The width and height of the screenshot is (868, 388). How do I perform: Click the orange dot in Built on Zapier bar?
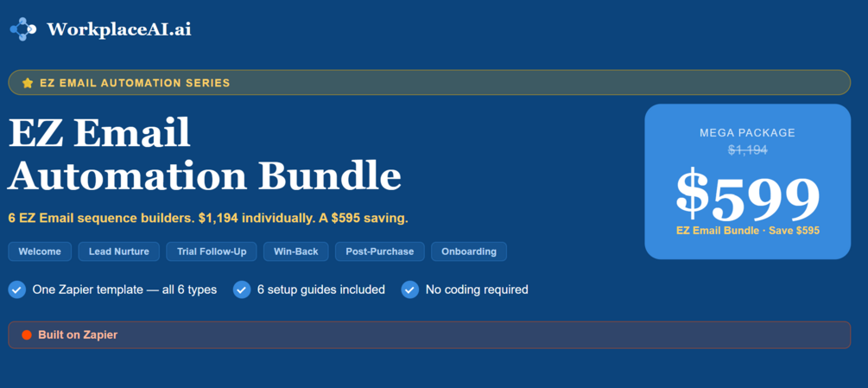27,335
